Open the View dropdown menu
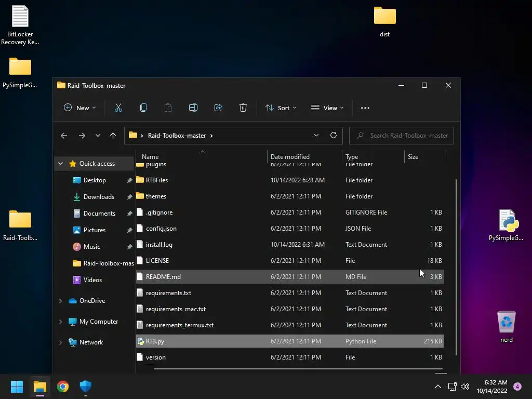This screenshot has width=532, height=399. 327,108
